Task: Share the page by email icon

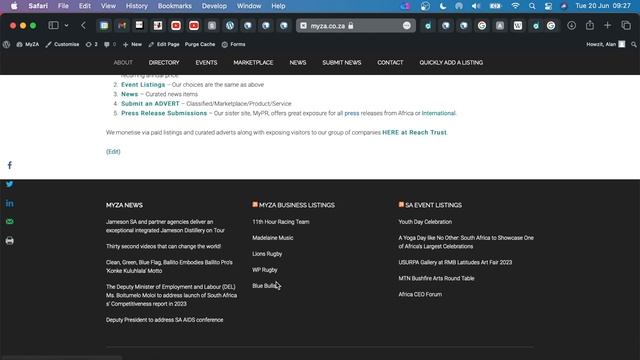Action: tap(10, 221)
